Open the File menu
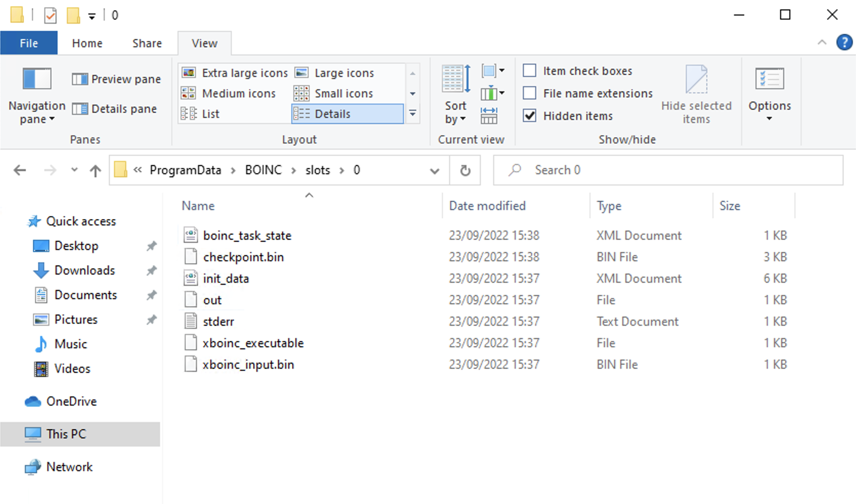Screen dimensions: 856x504 (x=29, y=44)
